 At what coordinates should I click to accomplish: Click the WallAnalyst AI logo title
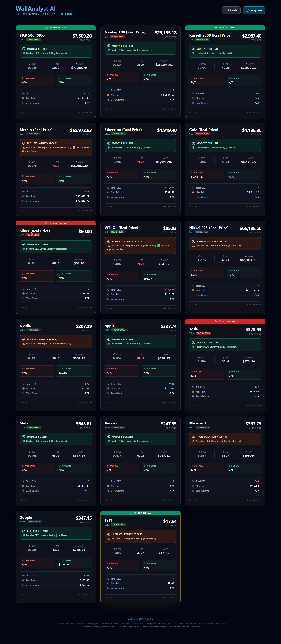(x=36, y=9)
